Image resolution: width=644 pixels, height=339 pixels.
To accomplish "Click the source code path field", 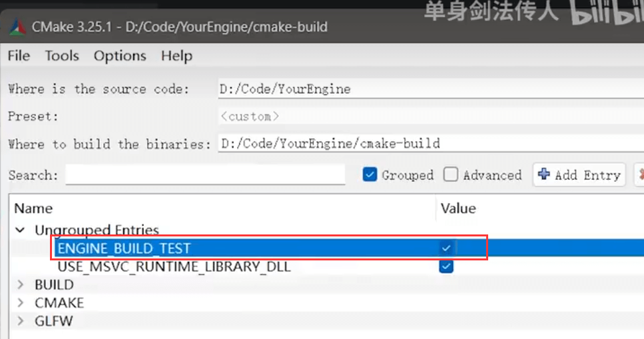I will pyautogui.click(x=431, y=89).
